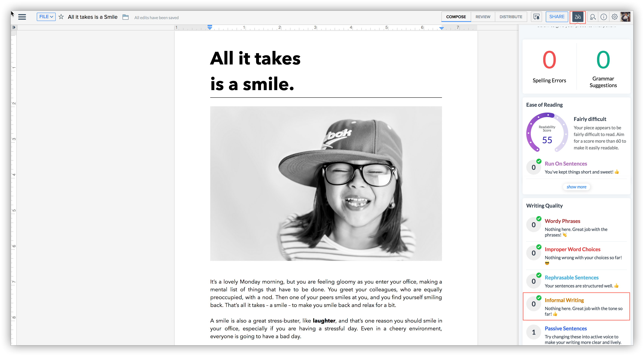
Task: Open the settings gear icon
Action: pyautogui.click(x=614, y=17)
